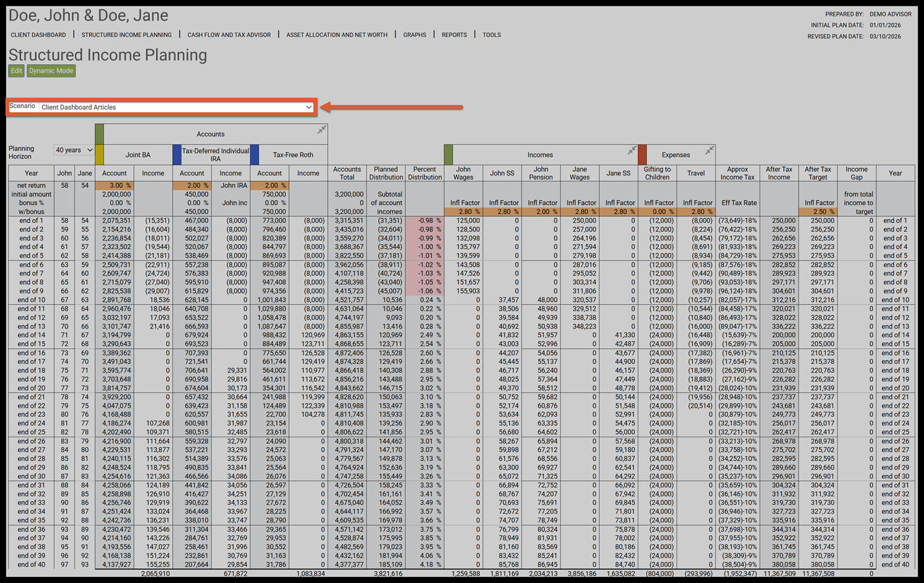Click the DEMO ADVISOR prepared-by name
The image size is (924, 583).
[891, 14]
